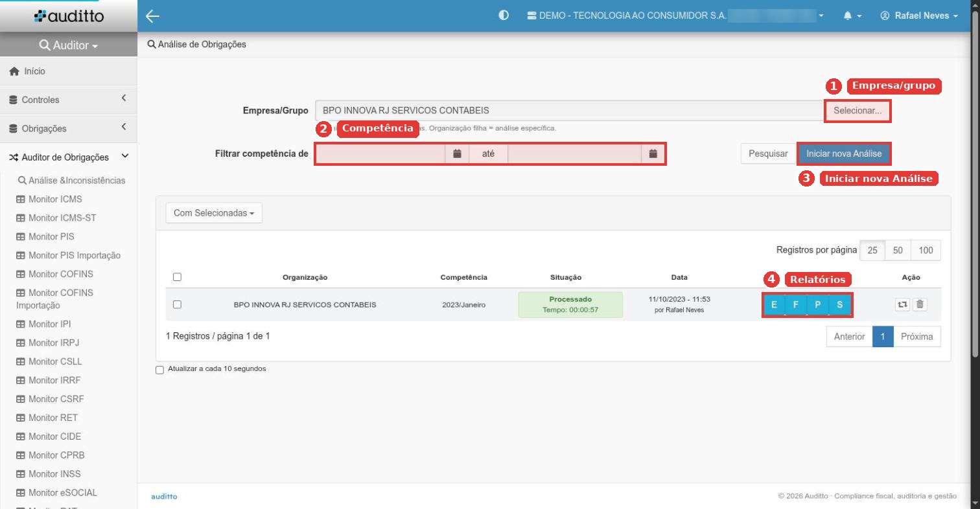Open the Rafael Neves user menu
980x509 pixels.
[x=919, y=16]
